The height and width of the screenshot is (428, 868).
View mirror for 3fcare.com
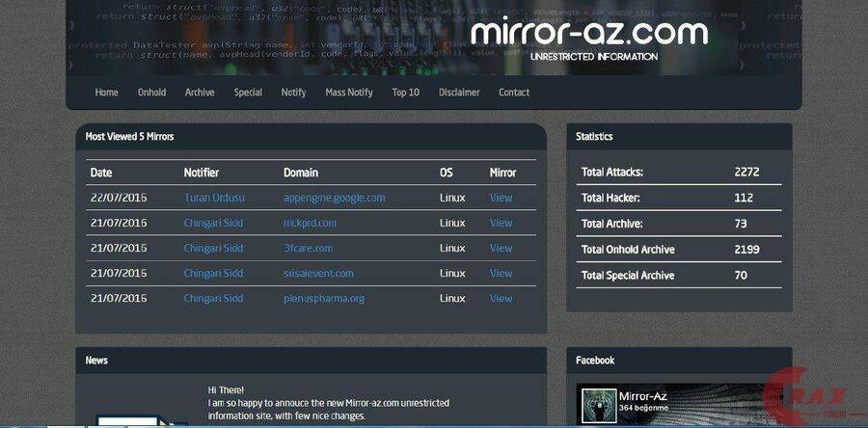coord(501,249)
